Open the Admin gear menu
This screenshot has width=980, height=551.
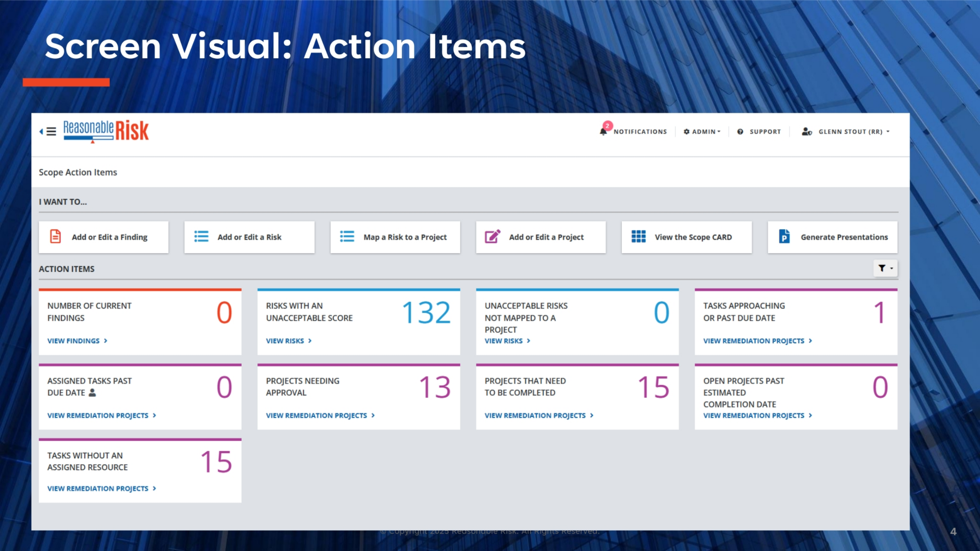click(x=702, y=131)
